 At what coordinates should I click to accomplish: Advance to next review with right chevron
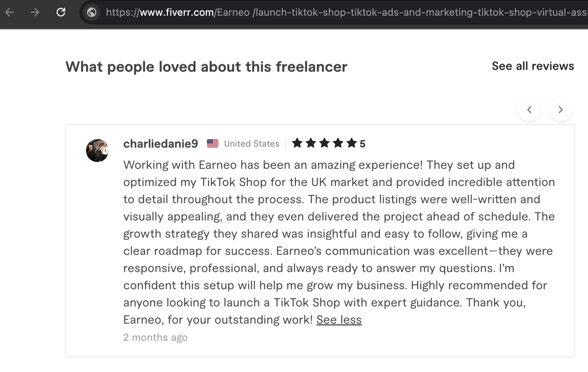coord(560,110)
